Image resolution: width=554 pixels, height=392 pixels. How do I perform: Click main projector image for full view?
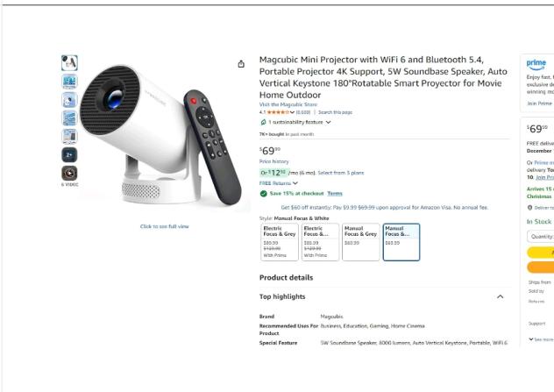click(160, 136)
